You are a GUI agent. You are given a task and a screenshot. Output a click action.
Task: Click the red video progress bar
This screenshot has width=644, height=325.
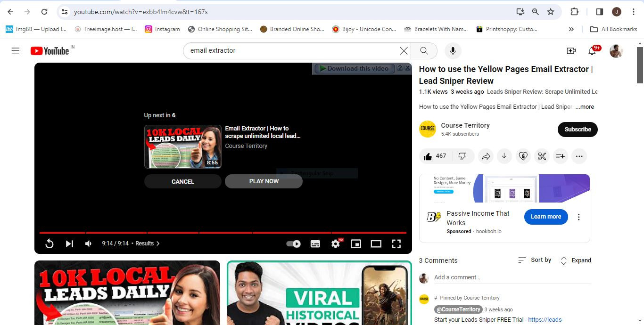pos(223,233)
